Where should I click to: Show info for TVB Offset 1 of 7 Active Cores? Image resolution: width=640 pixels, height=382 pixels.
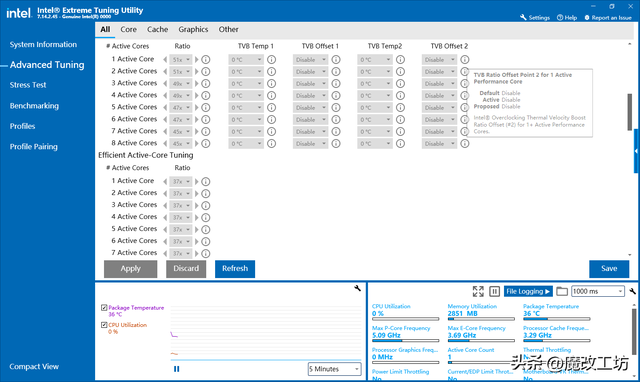336,131
